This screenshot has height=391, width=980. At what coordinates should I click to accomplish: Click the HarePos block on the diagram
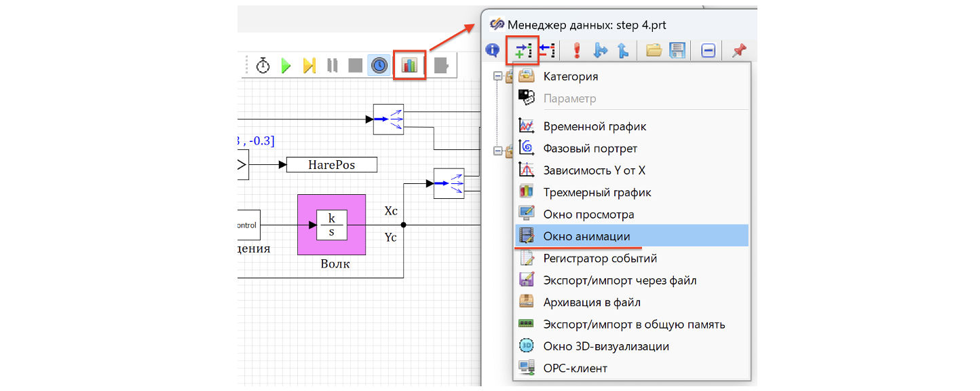pyautogui.click(x=332, y=164)
